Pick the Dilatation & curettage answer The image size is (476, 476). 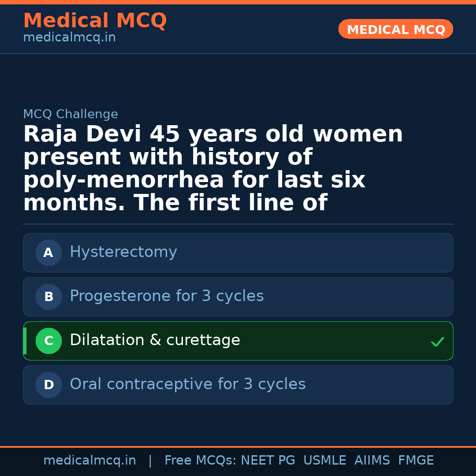[x=155, y=340]
